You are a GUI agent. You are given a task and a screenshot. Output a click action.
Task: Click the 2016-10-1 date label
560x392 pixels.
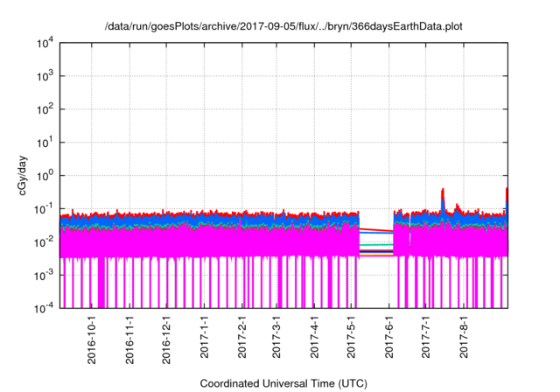(x=92, y=339)
